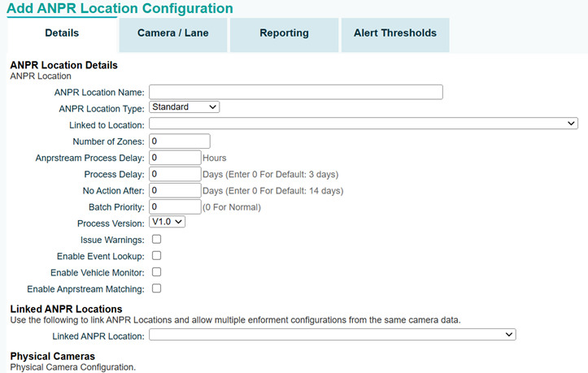This screenshot has height=373, width=588.
Task: Expand the Linked ANPR Location dropdown
Action: (333, 334)
